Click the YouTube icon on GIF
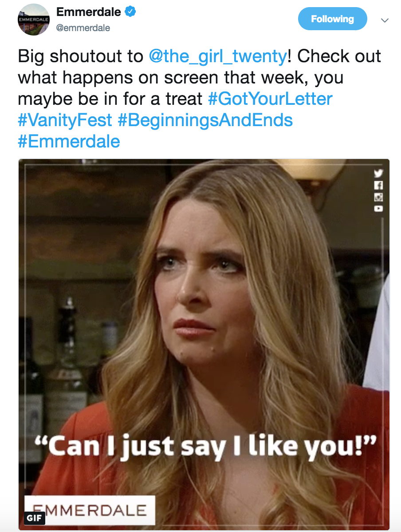This screenshot has width=401, height=532. (x=378, y=208)
